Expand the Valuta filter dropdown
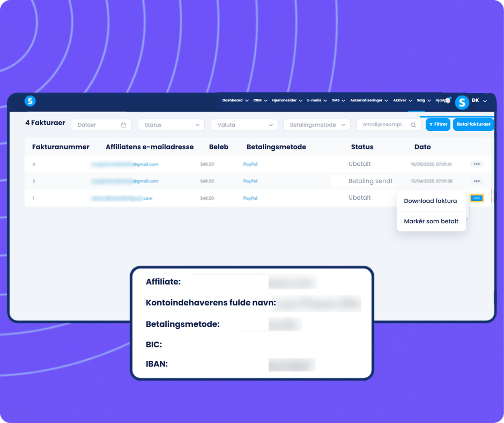The height and width of the screenshot is (423, 504). (x=244, y=125)
